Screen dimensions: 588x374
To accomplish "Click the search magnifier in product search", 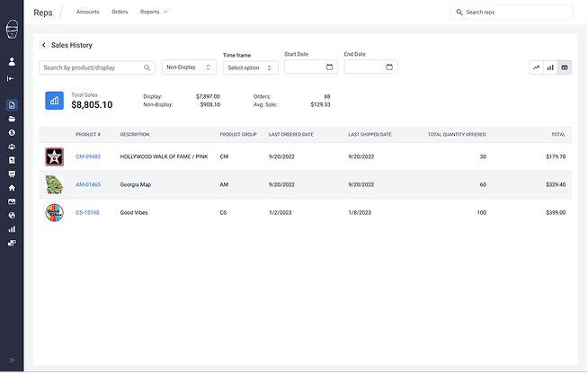I will point(147,68).
